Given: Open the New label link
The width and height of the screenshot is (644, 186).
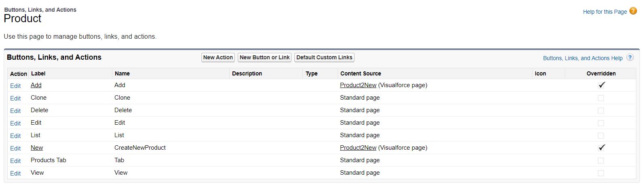Looking at the screenshot, I should 37,148.
